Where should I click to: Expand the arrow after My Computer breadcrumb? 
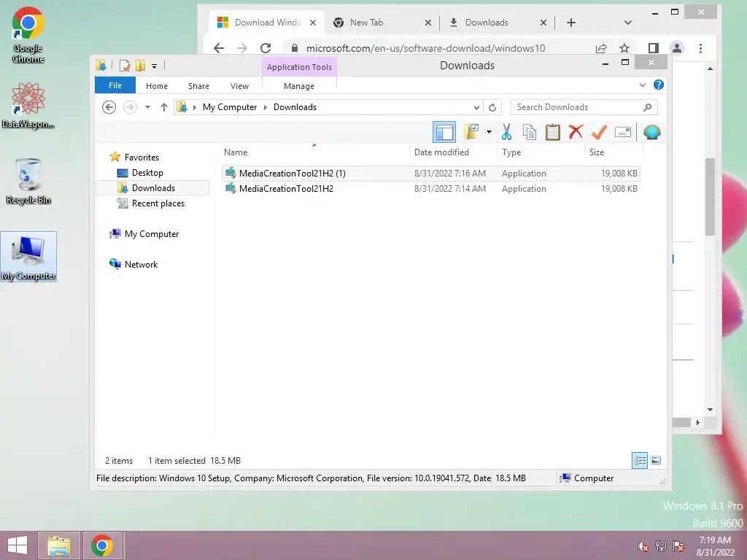tap(266, 107)
